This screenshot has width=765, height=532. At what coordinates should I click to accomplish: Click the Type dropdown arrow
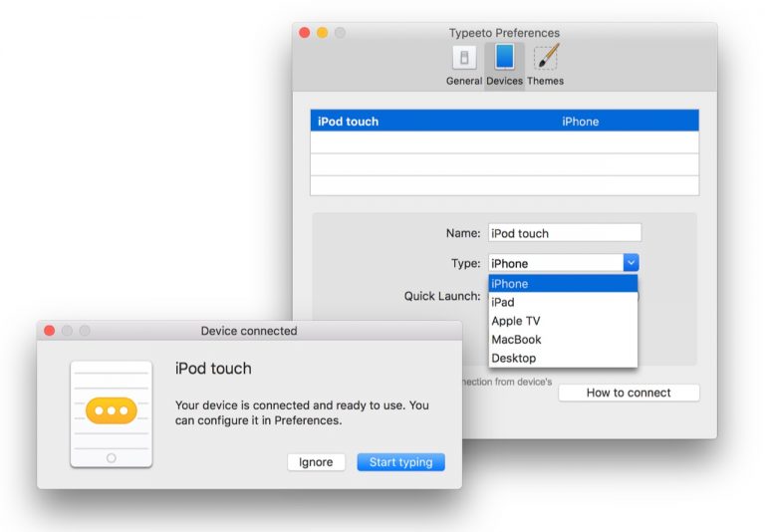click(631, 263)
